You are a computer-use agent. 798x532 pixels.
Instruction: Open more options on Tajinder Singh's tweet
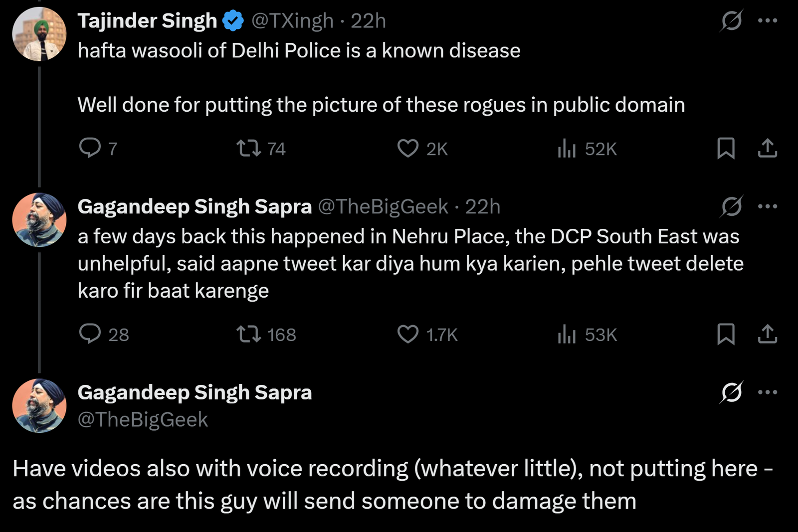coord(768,20)
